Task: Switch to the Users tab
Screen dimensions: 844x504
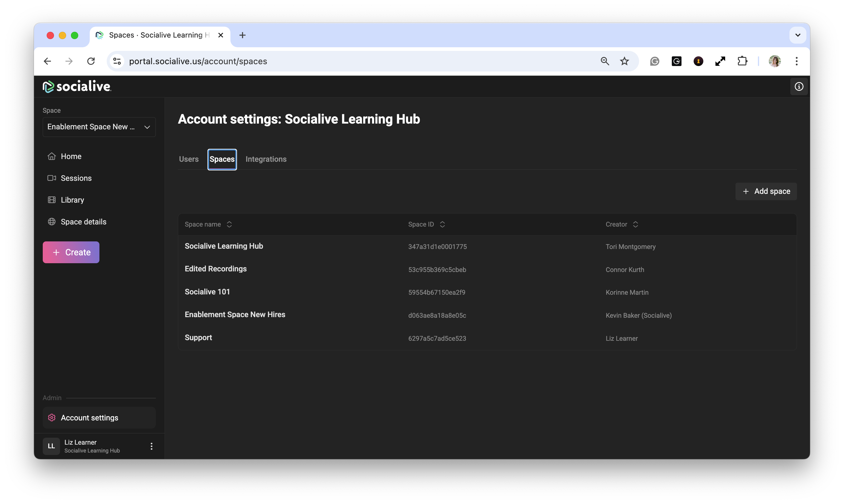Action: 189,159
